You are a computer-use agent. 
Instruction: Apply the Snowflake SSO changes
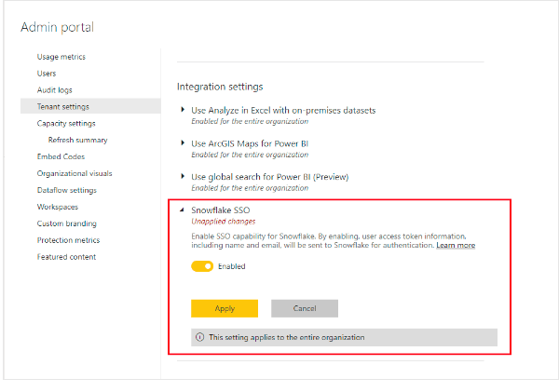click(x=225, y=308)
